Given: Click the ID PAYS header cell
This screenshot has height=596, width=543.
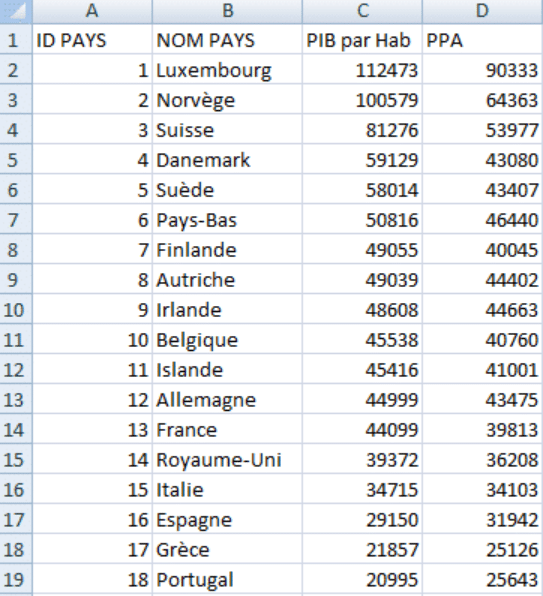Looking at the screenshot, I should click(x=92, y=40).
